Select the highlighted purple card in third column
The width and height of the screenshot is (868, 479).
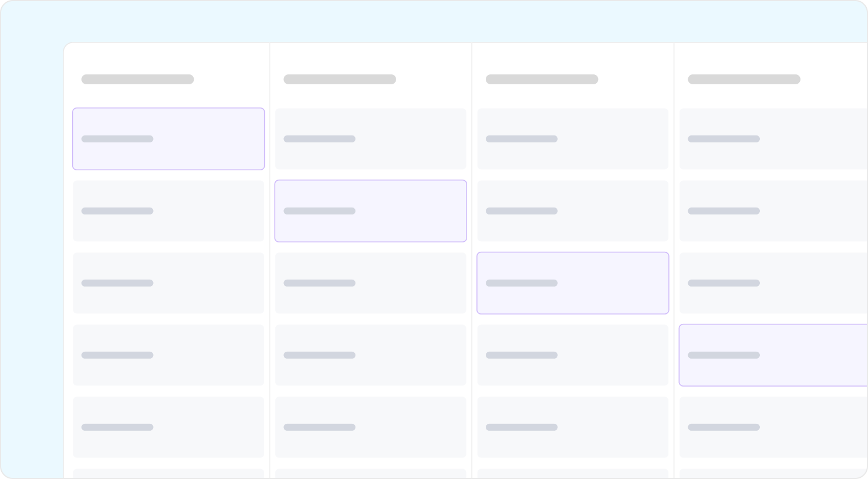(x=573, y=283)
